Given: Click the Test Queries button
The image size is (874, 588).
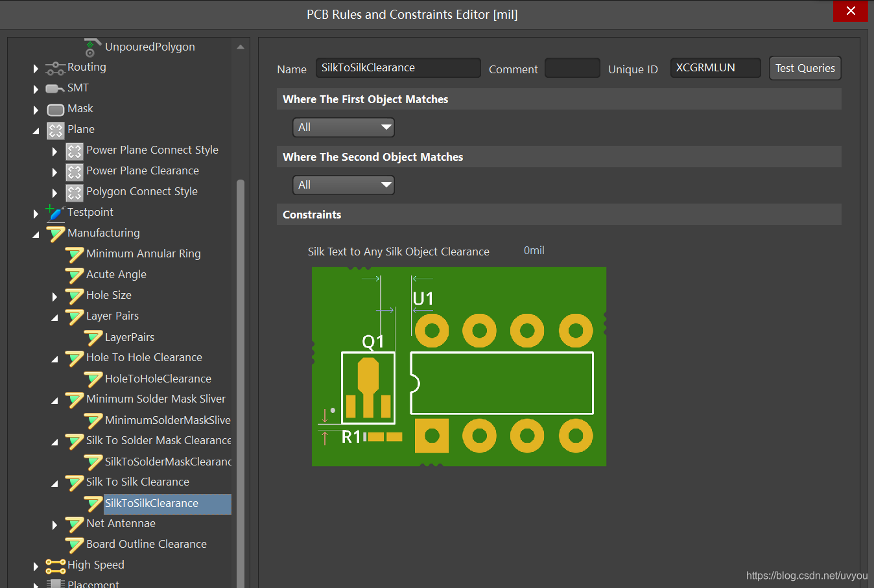Looking at the screenshot, I should pos(805,68).
